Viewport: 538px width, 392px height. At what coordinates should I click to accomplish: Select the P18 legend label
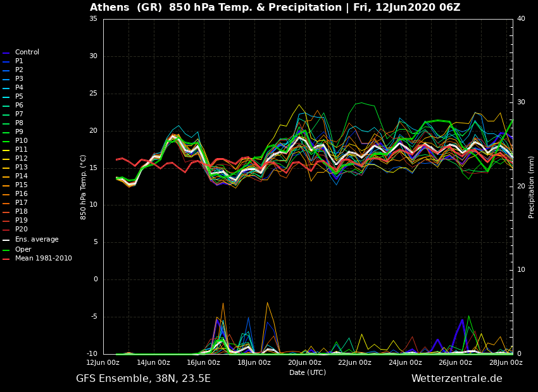tap(22, 211)
